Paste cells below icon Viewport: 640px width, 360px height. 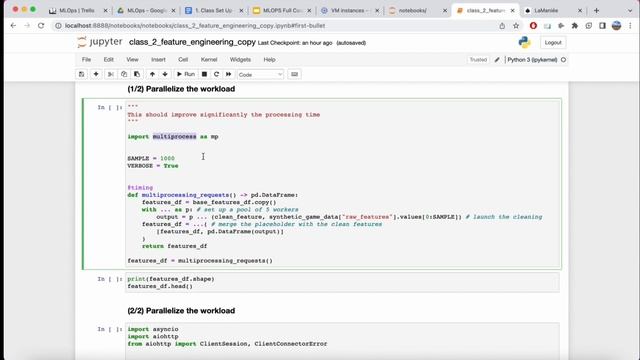(x=137, y=74)
